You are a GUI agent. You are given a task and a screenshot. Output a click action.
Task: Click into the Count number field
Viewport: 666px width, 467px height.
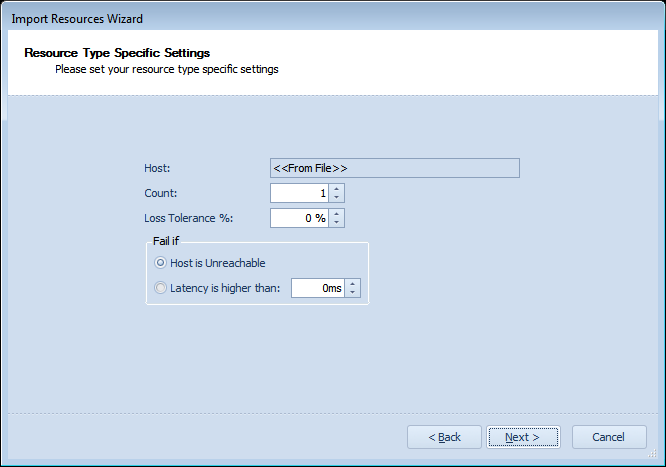click(x=299, y=193)
